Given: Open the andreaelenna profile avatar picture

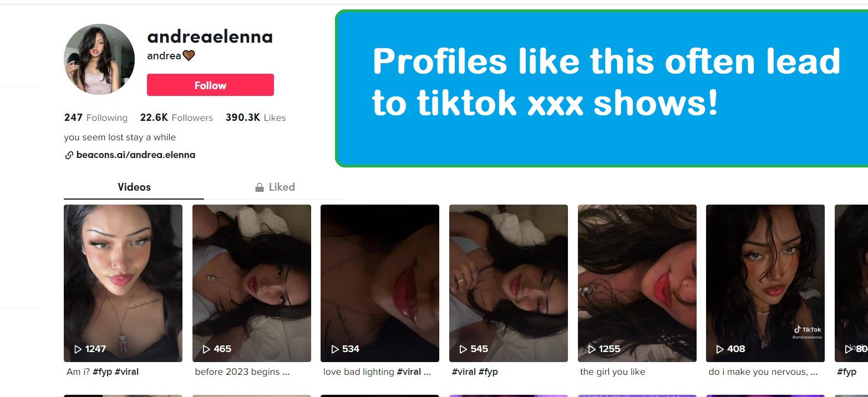Looking at the screenshot, I should [x=99, y=59].
